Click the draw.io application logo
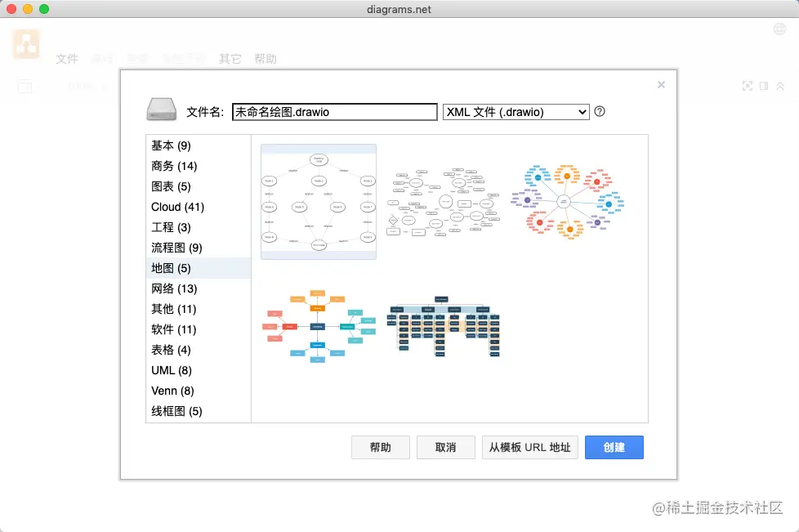The width and height of the screenshot is (799, 532). point(26,44)
